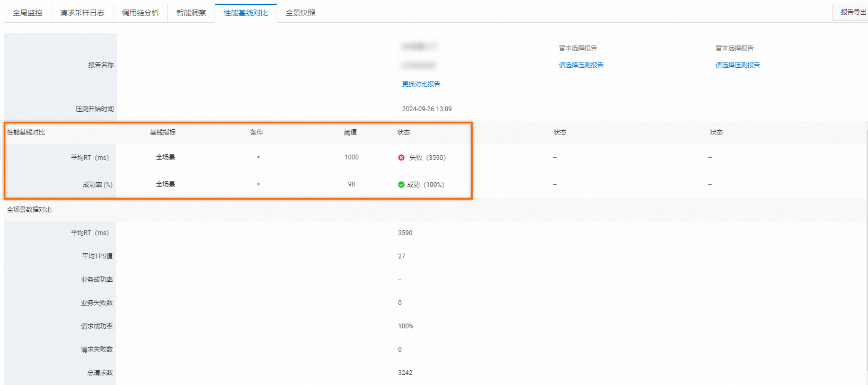Image resolution: width=868 pixels, height=385 pixels.
Task: Click the 报告名称 row label
Action: [101, 65]
